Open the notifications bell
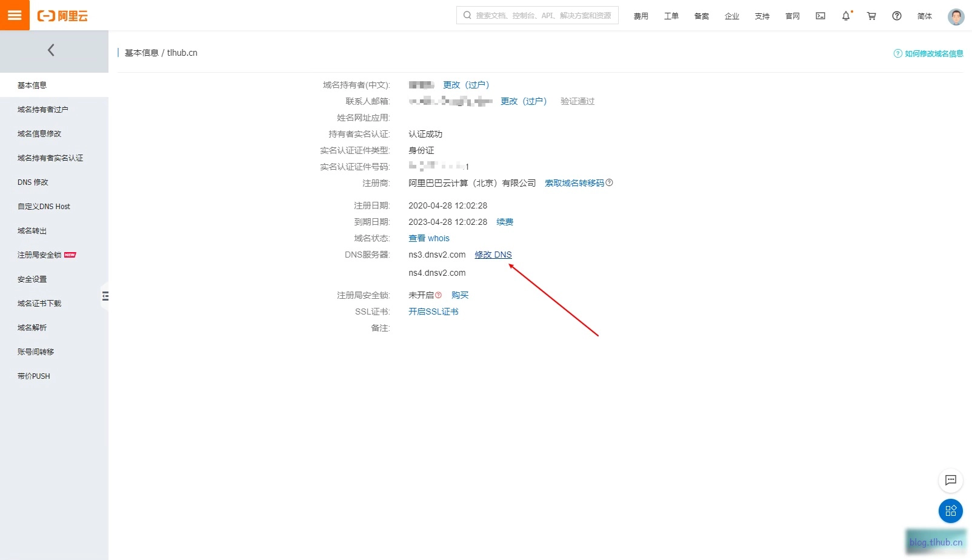Screen dimensions: 972x560 [846, 16]
